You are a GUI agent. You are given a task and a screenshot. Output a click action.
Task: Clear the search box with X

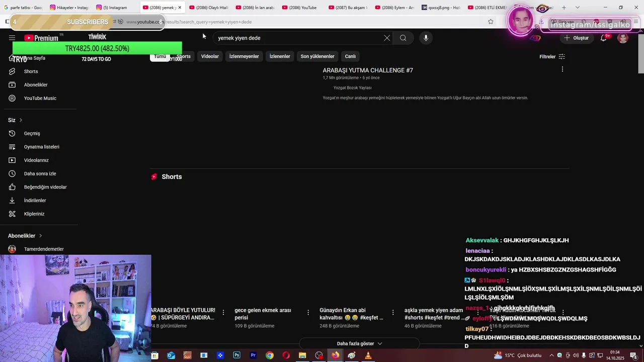[387, 38]
